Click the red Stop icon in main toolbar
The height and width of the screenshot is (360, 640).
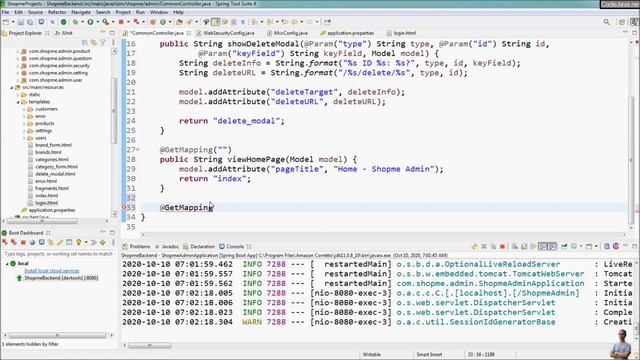point(121,22)
